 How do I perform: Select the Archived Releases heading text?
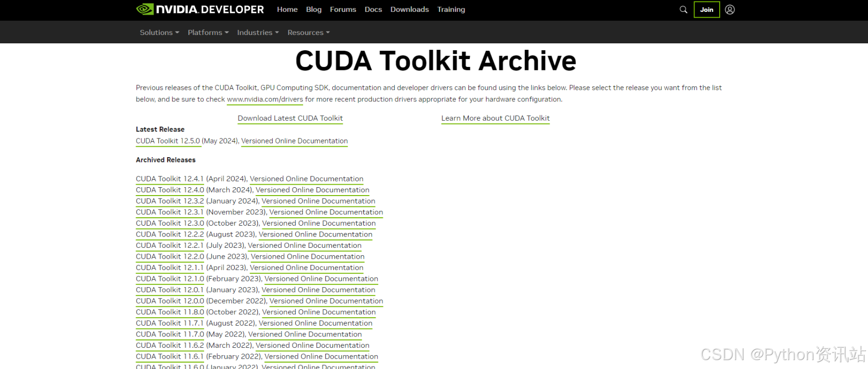(166, 160)
